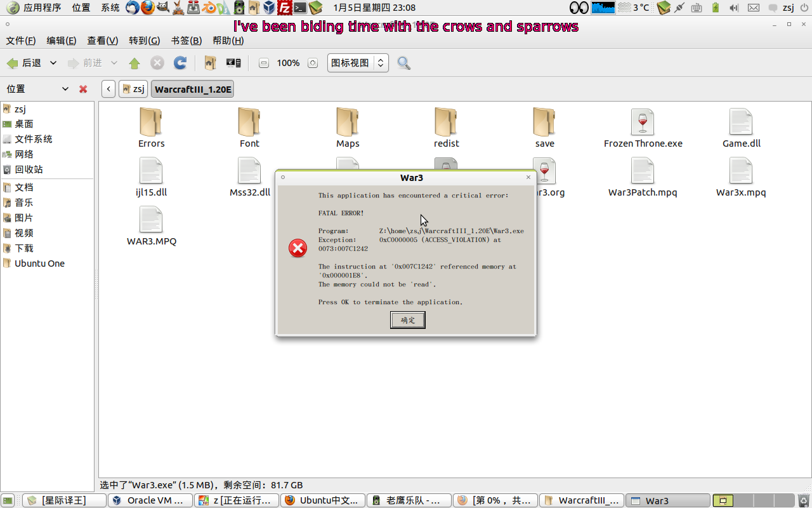The width and height of the screenshot is (812, 508).
Task: Open VirtualBox launcher in top panel
Action: 270,8
